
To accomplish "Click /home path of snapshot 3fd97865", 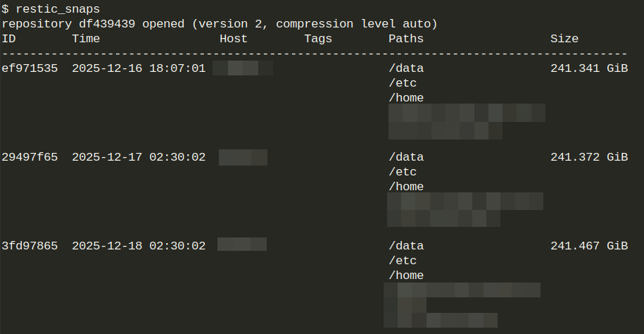I will click(x=406, y=276).
